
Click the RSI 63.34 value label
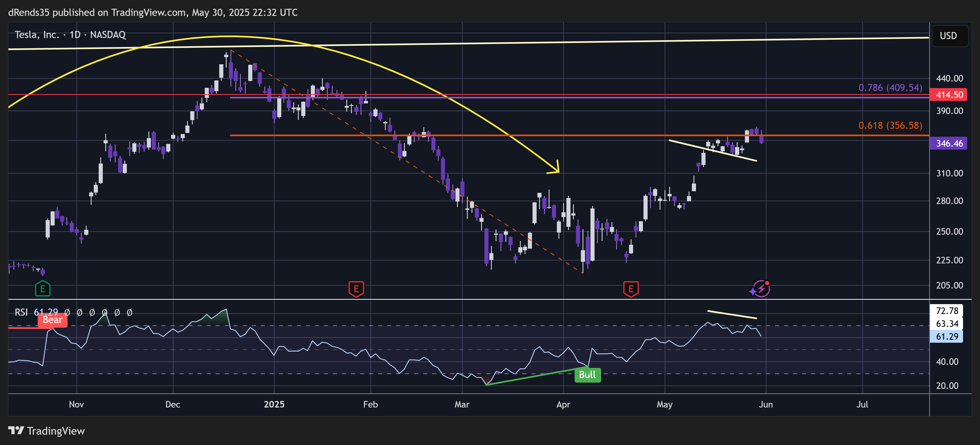[x=947, y=324]
